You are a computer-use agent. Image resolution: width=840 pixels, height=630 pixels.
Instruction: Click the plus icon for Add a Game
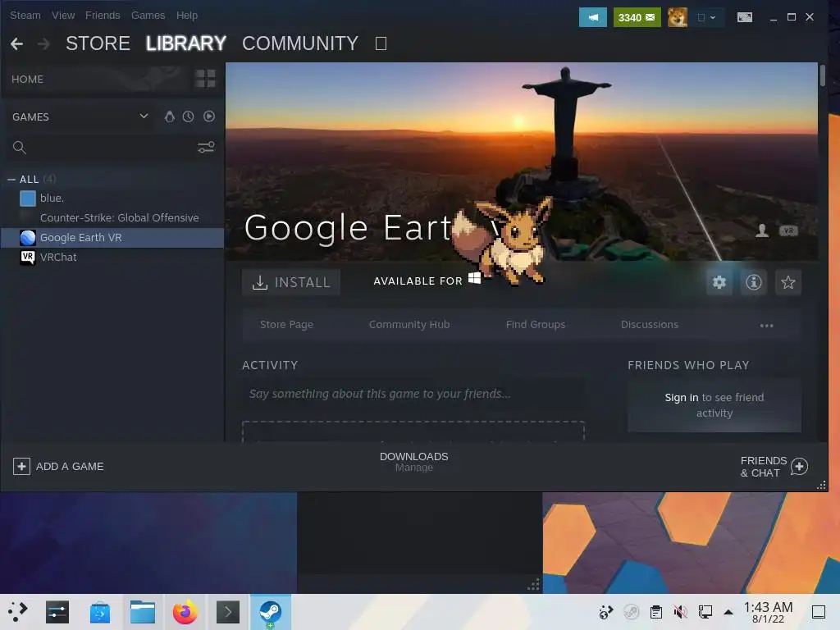pyautogui.click(x=21, y=467)
